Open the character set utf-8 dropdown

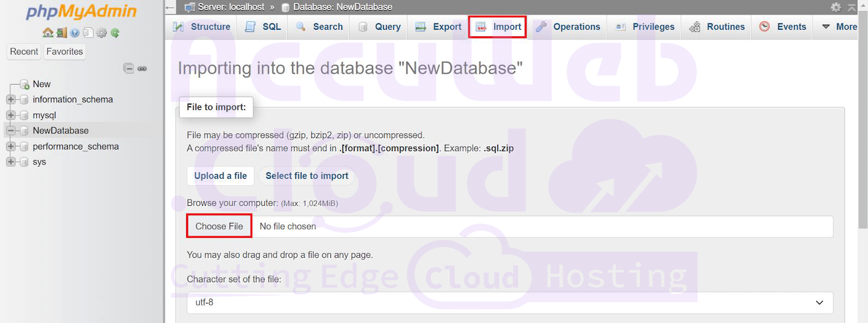(x=509, y=302)
